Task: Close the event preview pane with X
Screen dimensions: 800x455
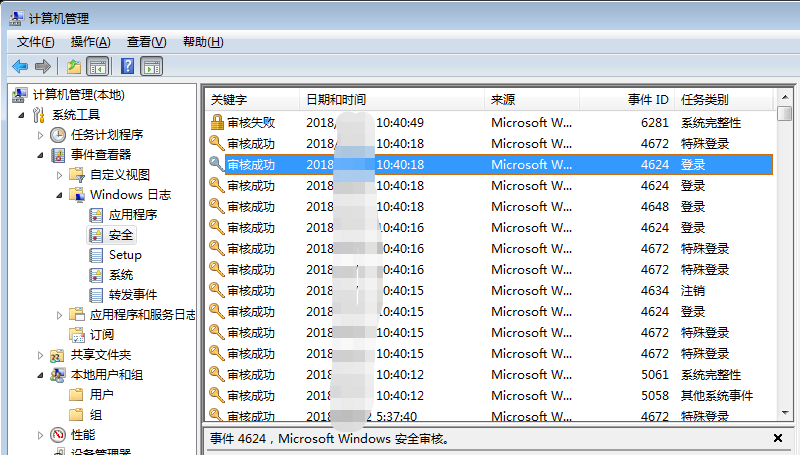Action: 778,438
